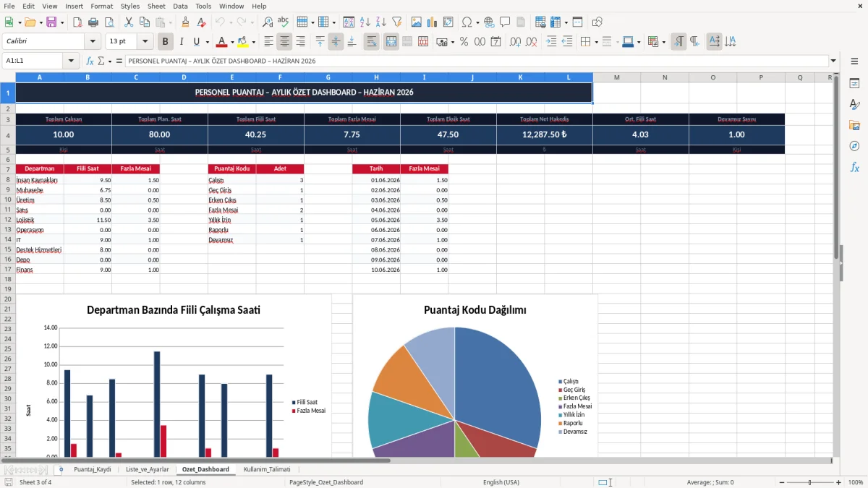Screen dimensions: 868x488
Task: Open the Data menu
Action: pos(180,6)
